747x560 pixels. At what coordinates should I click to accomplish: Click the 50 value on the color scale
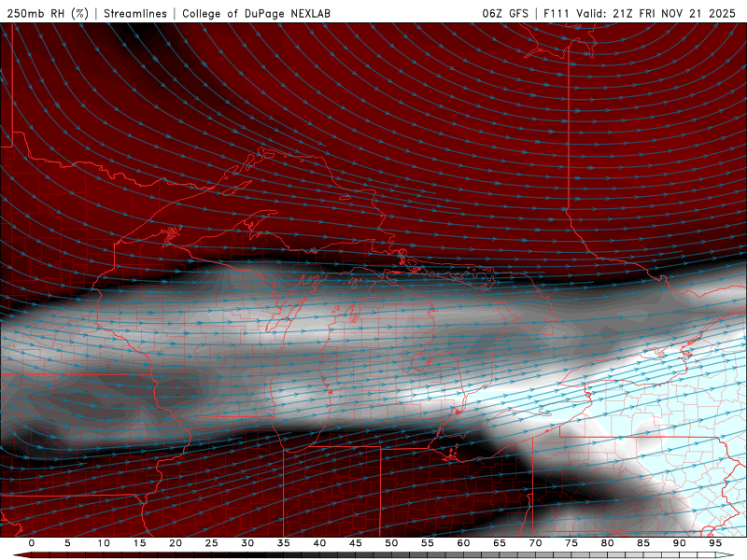click(391, 543)
